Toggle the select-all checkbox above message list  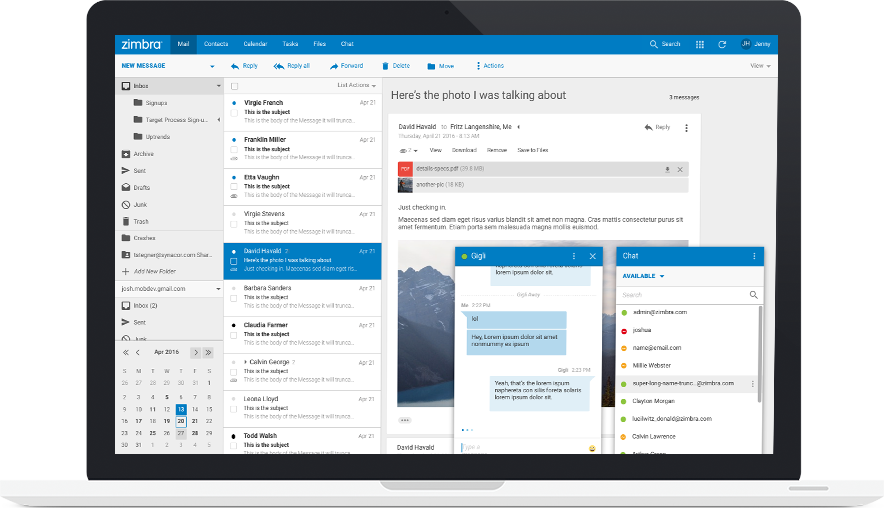(x=235, y=86)
